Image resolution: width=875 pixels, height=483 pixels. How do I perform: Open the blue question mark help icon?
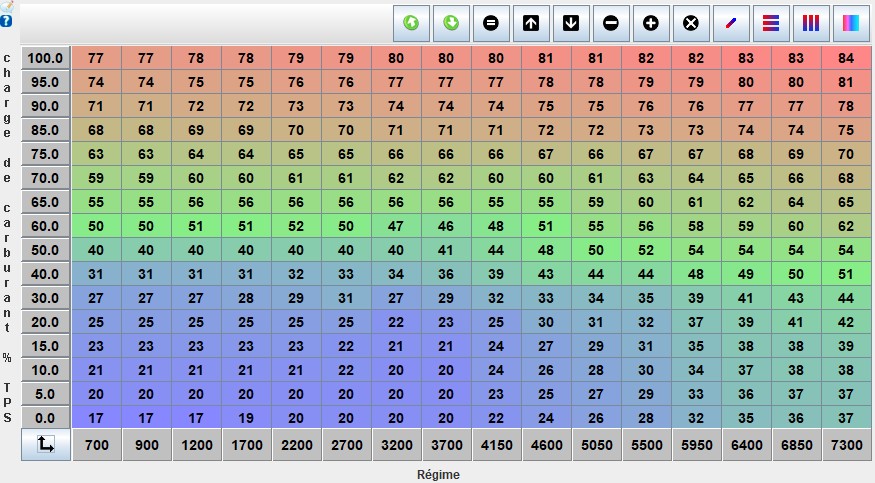[x=7, y=20]
